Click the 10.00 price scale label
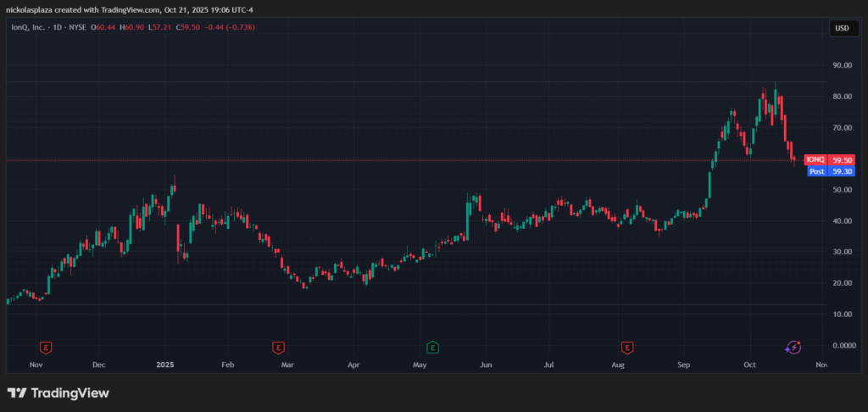Viewport: 868px width, 412px height. click(842, 315)
